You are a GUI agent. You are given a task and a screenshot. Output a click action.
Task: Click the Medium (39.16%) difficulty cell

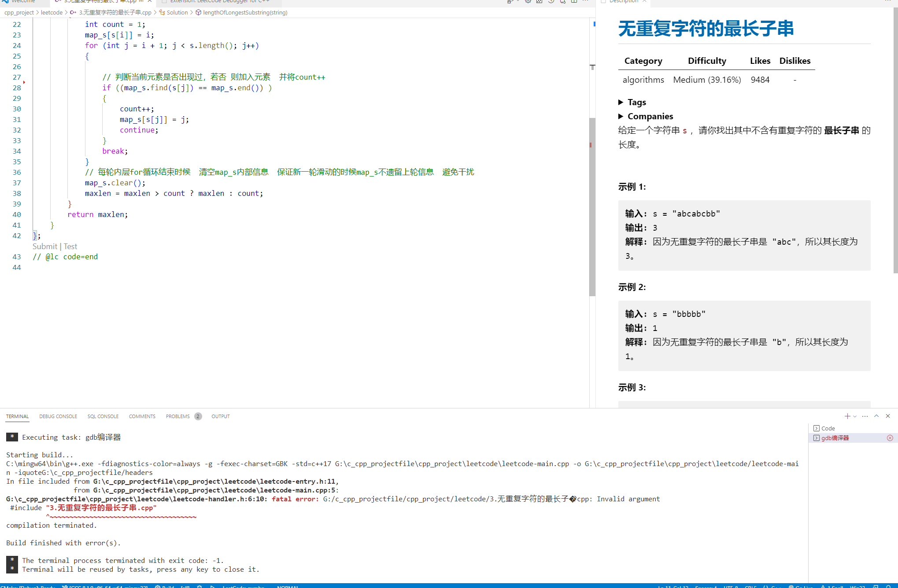coord(707,80)
